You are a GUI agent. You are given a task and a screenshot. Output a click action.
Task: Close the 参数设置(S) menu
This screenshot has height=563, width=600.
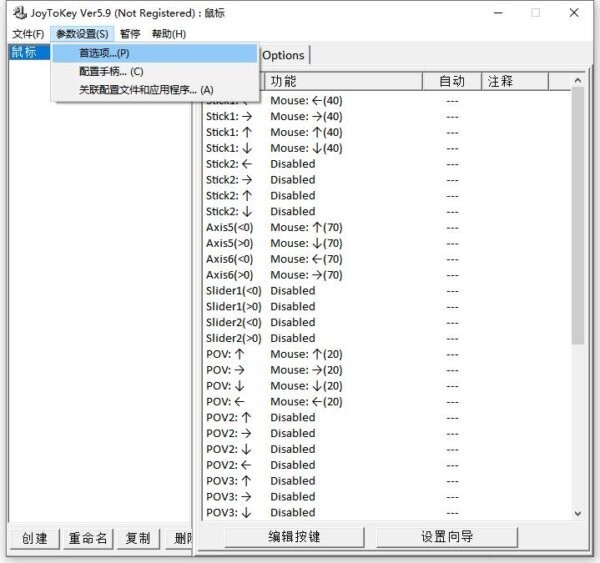(82, 34)
